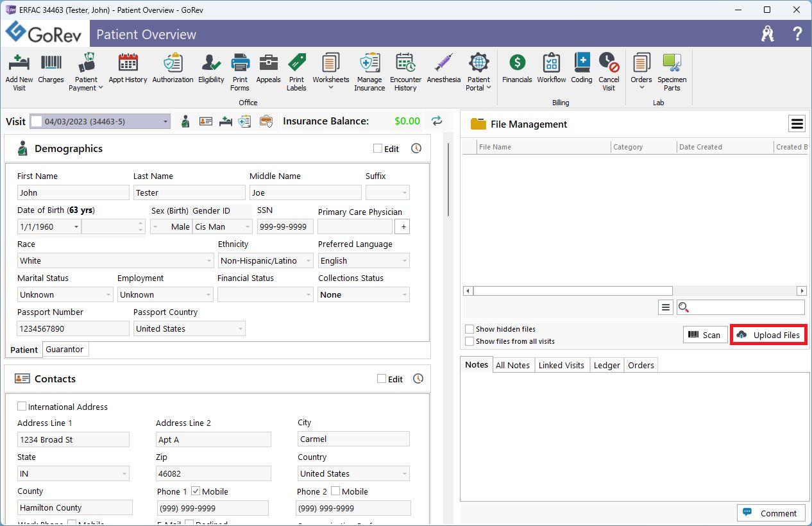The height and width of the screenshot is (526, 812).
Task: Switch to the Guarantor tab
Action: pos(65,350)
